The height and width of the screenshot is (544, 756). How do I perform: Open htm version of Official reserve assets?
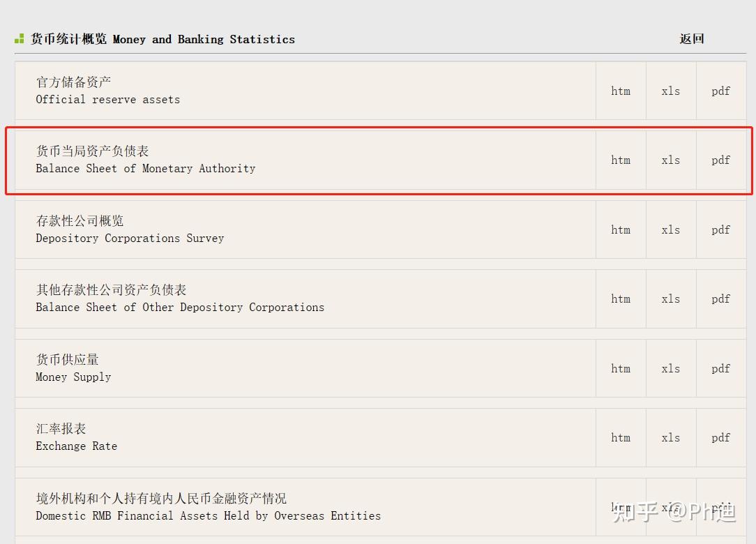621,91
